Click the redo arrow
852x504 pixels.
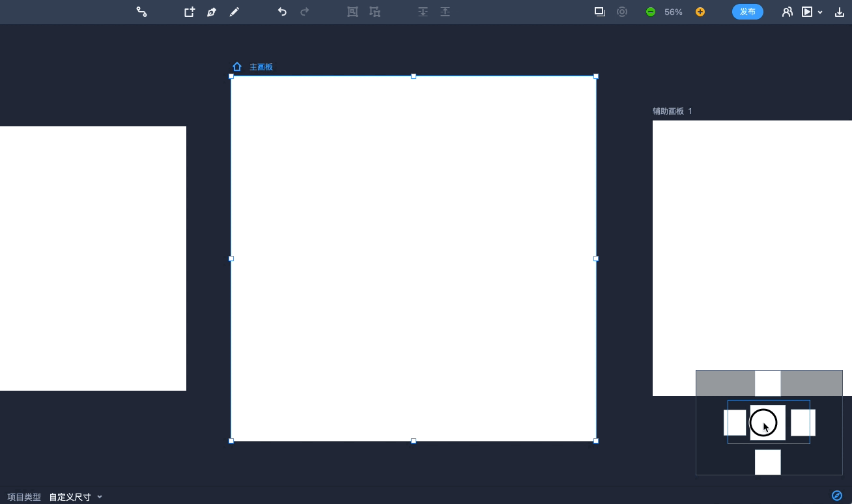pyautogui.click(x=304, y=12)
